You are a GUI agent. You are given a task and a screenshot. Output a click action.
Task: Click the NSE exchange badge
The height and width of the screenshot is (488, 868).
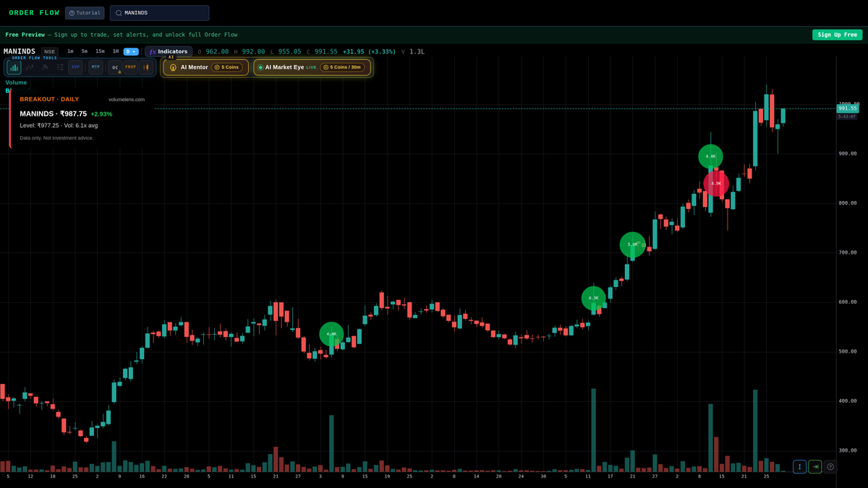pos(49,51)
